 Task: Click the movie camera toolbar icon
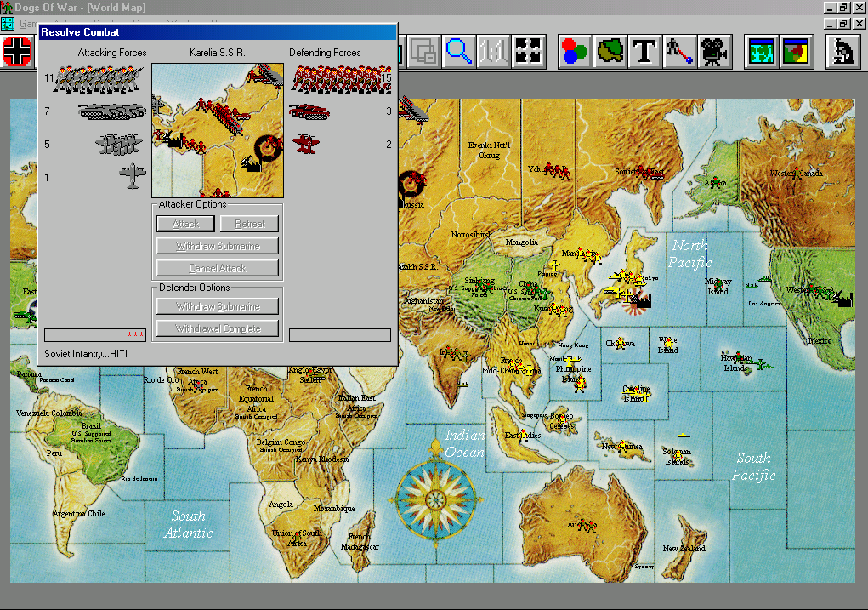[713, 52]
